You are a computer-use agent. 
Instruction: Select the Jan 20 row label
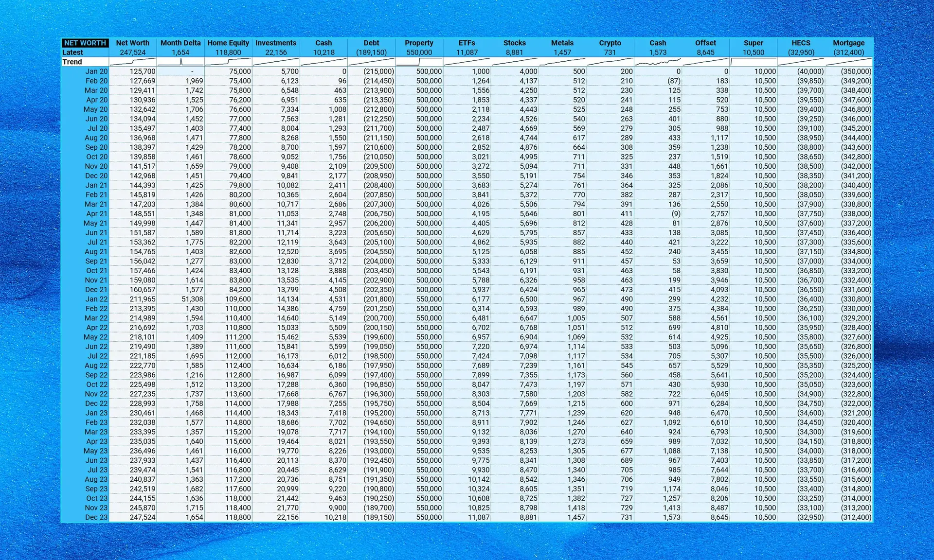pyautogui.click(x=96, y=71)
